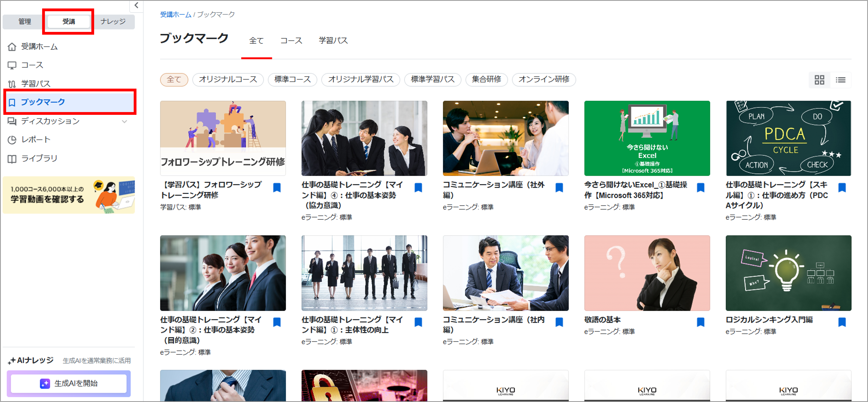
Task: Expand the ディスカッション sidebar menu
Action: 124,121
